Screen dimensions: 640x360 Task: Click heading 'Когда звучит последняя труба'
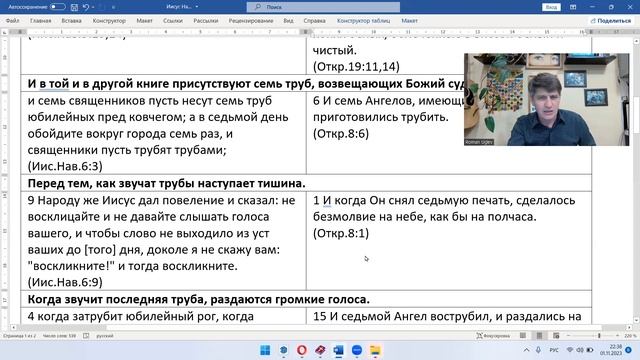pos(198,299)
